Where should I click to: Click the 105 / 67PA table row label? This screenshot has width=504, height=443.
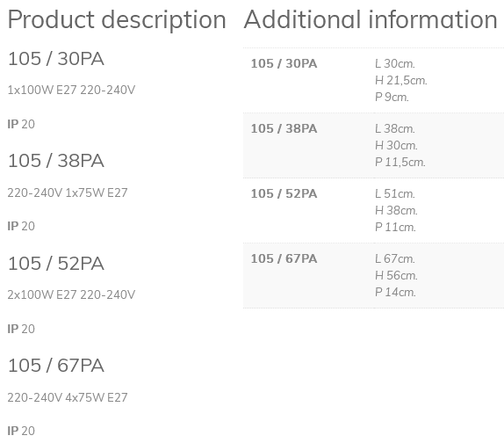click(x=284, y=258)
